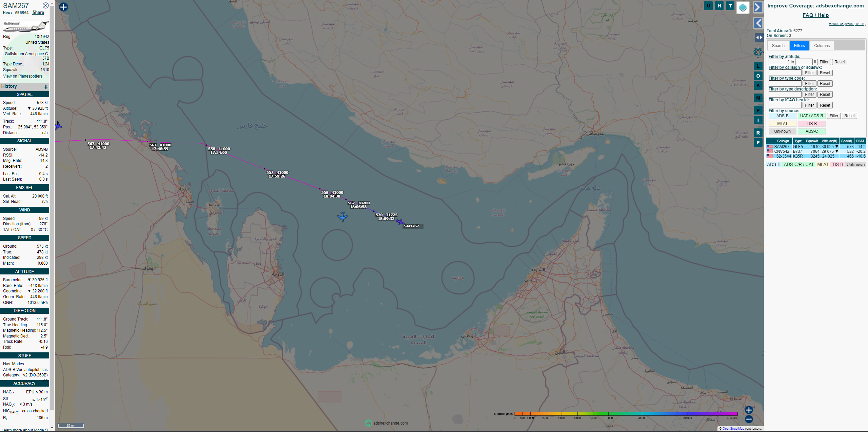The width and height of the screenshot is (868, 432).
Task: Select the aircraft icon at map's left edge
Action: (x=58, y=126)
